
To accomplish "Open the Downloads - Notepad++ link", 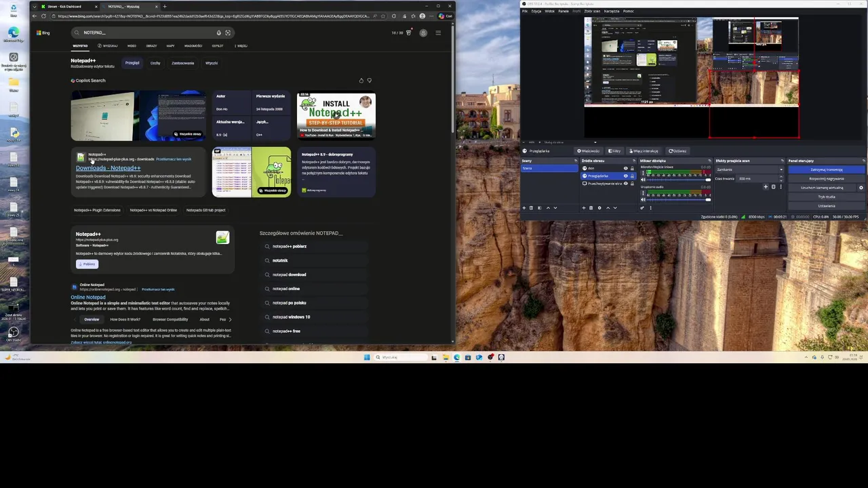I will [108, 168].
